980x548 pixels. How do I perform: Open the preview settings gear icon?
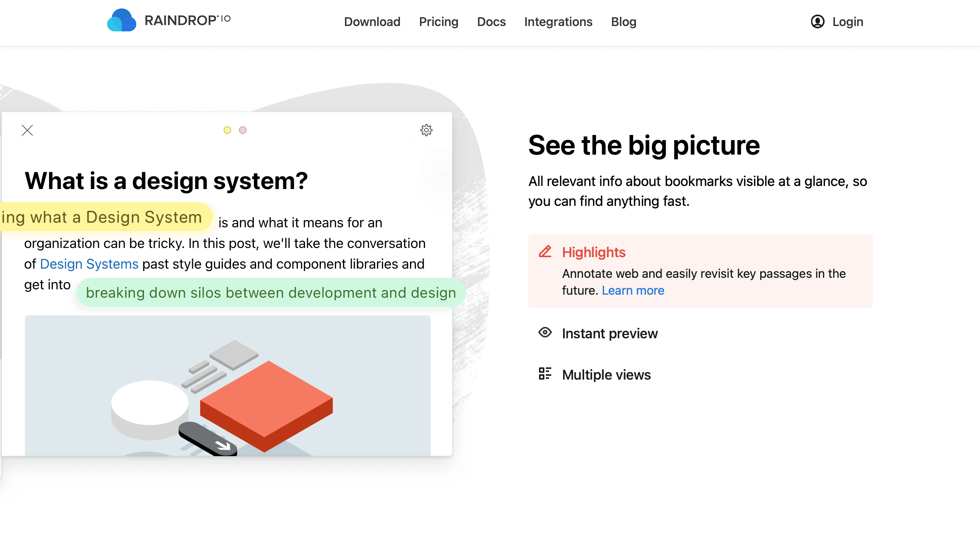pos(426,130)
